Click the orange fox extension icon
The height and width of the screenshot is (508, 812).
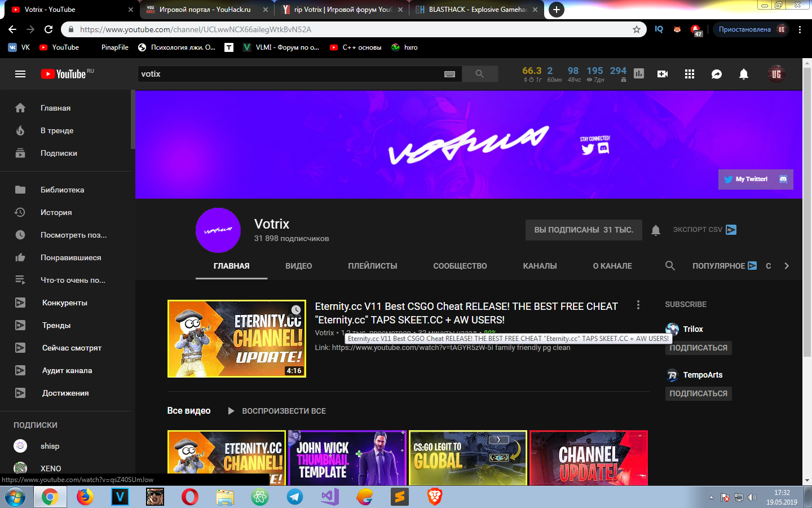tap(677, 29)
